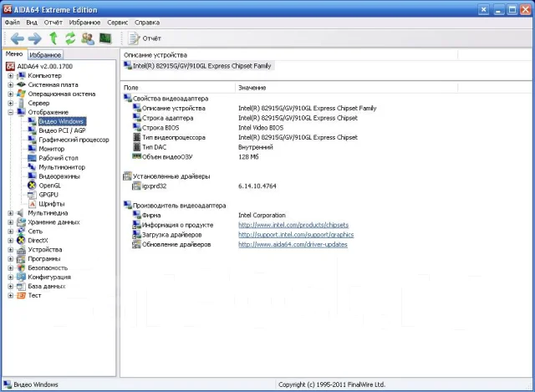Select the Видео PCI / AGP icon
Screen dimensions: 535x392
pyautogui.click(x=32, y=130)
